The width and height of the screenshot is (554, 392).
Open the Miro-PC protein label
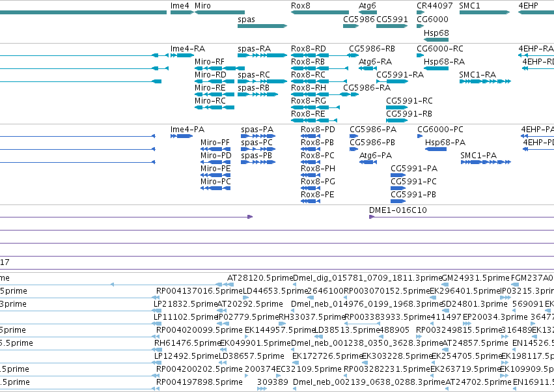215,182
